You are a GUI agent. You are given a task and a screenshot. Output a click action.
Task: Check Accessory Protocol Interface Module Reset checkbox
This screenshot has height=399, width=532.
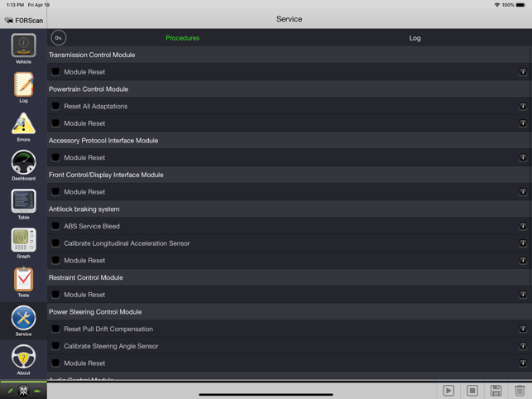(x=55, y=157)
